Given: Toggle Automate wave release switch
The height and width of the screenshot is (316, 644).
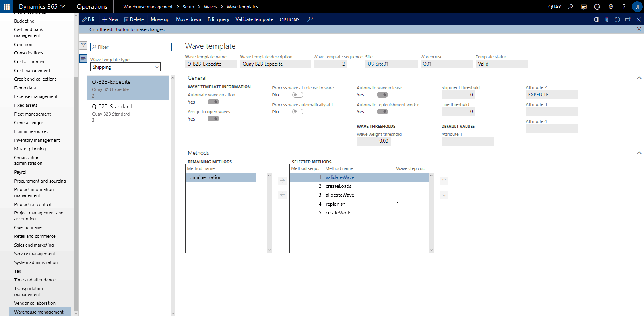Looking at the screenshot, I should [382, 95].
